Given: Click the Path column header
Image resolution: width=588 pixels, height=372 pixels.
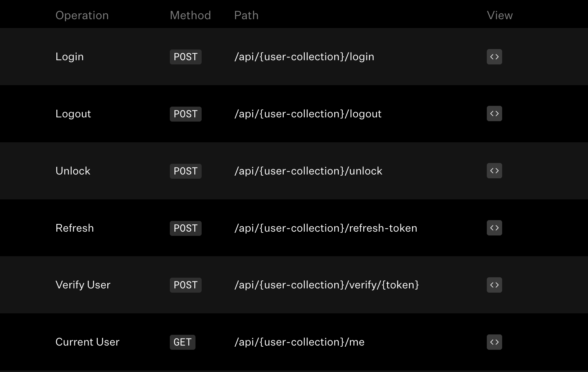Looking at the screenshot, I should click(x=246, y=15).
